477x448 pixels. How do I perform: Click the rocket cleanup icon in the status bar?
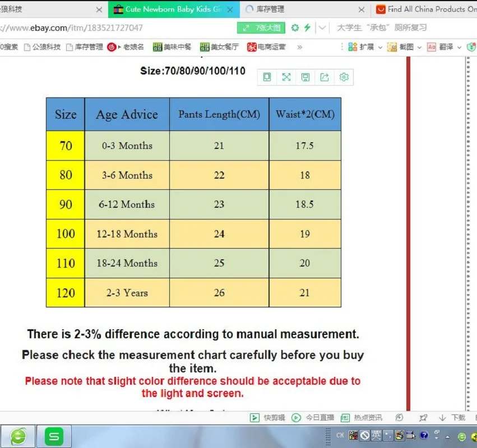click(423, 418)
